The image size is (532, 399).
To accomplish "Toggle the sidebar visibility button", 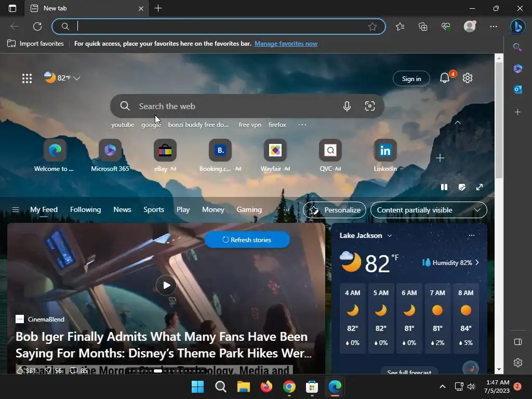I will tap(518, 342).
